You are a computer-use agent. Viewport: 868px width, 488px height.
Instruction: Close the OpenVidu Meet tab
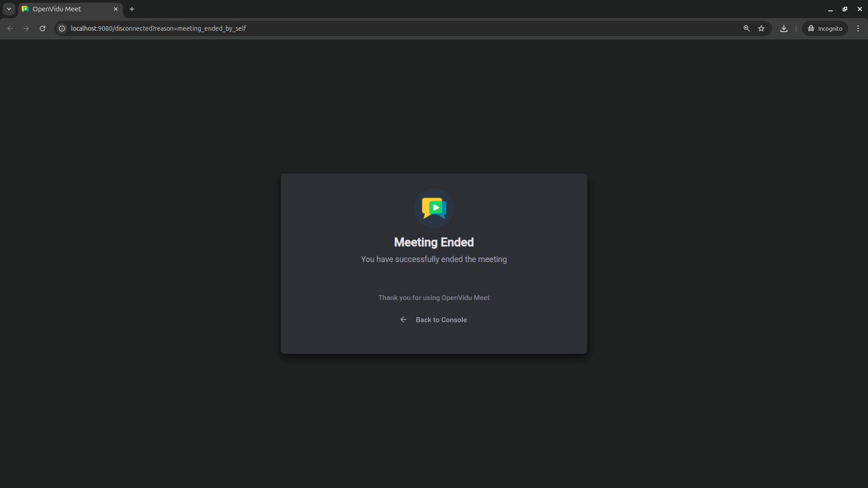[x=116, y=9]
